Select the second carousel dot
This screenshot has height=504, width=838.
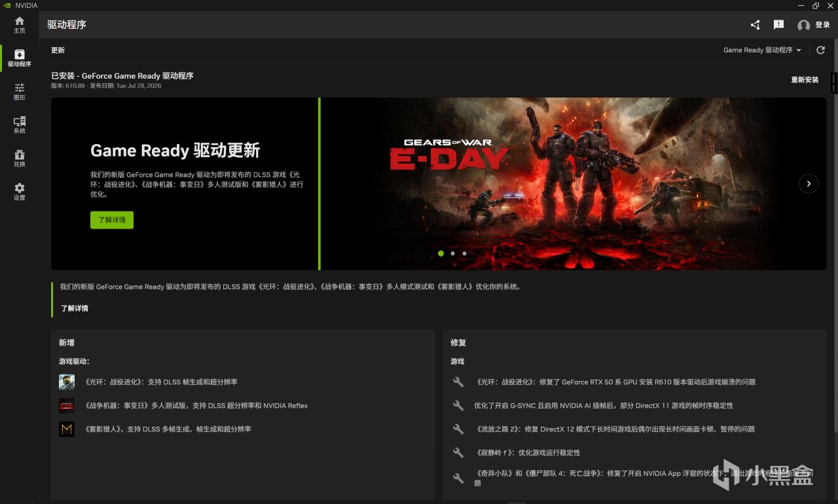coord(452,253)
